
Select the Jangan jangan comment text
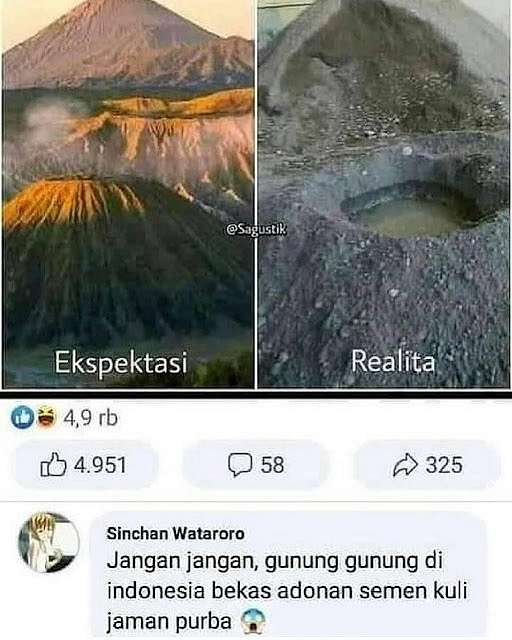(287, 591)
